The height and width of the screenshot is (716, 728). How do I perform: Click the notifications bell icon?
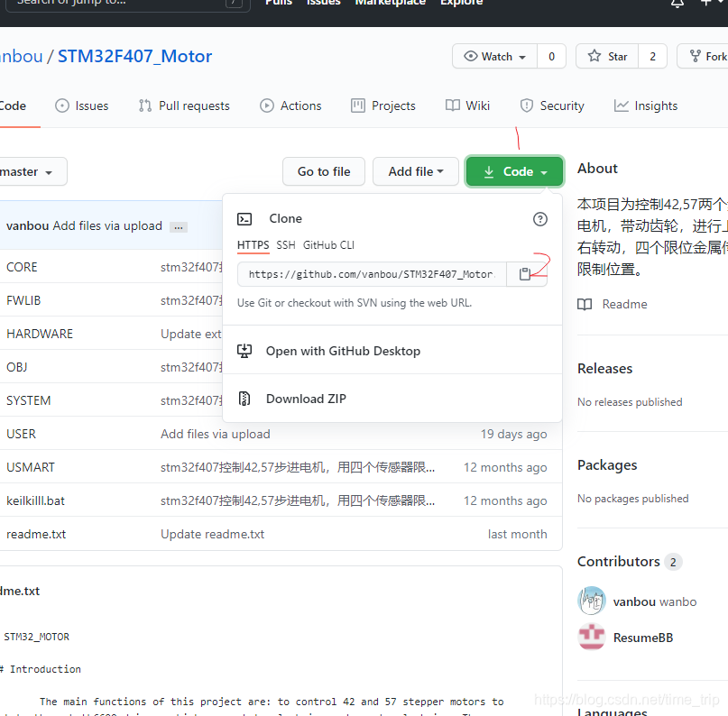tap(677, 3)
